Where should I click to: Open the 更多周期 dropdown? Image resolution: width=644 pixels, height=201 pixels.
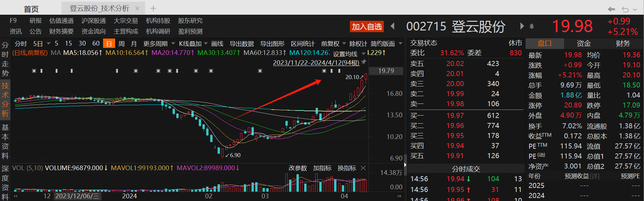(159, 44)
